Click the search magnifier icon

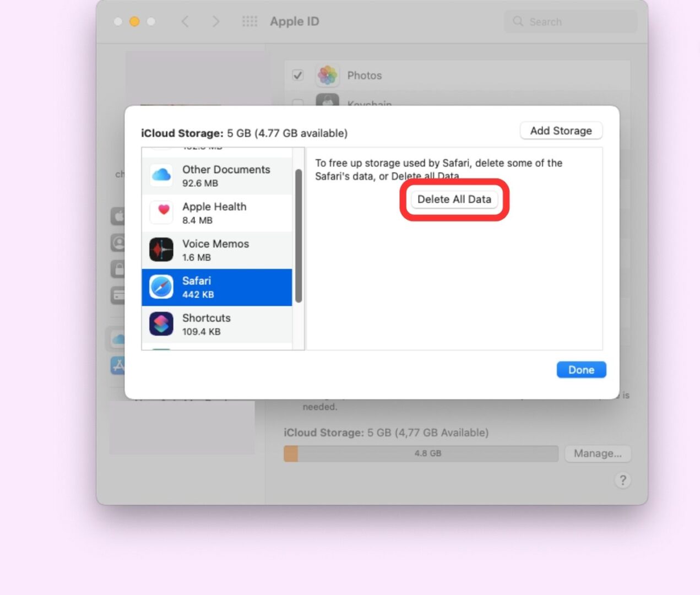(x=518, y=21)
